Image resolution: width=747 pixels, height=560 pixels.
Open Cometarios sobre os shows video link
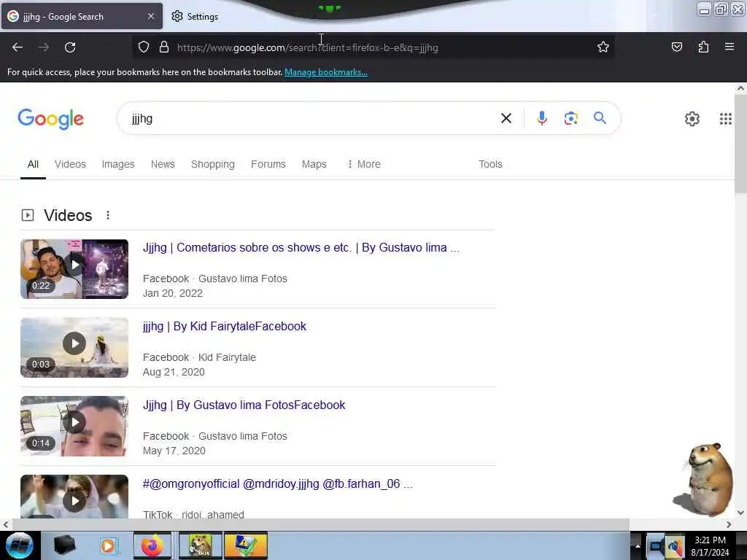[x=301, y=248]
